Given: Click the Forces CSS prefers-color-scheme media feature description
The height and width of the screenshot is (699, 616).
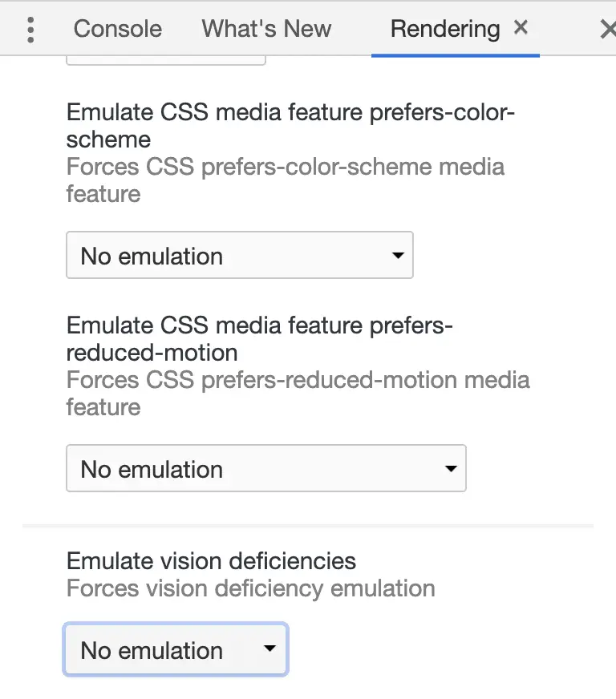Looking at the screenshot, I should [x=286, y=180].
